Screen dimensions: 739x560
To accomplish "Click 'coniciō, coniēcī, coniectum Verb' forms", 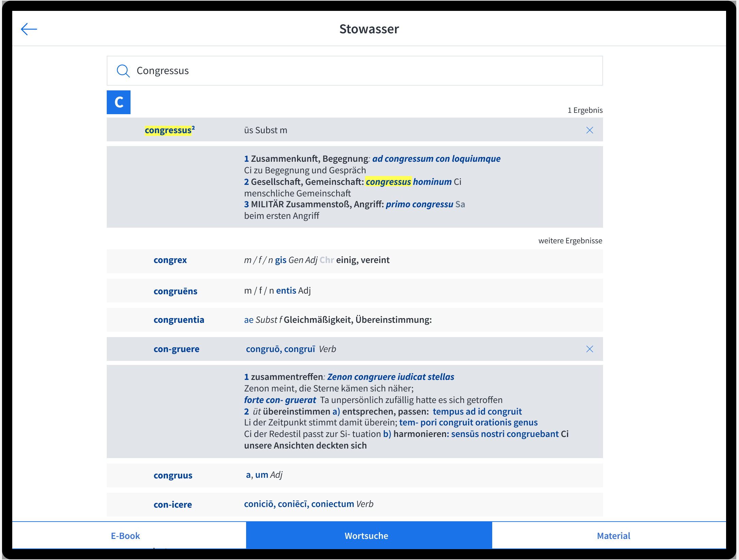I will 309,504.
